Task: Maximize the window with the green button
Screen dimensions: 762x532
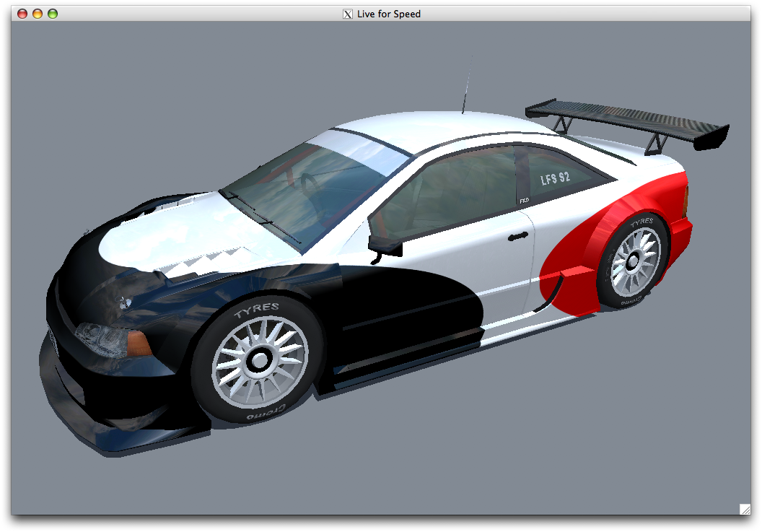Action: pos(53,14)
